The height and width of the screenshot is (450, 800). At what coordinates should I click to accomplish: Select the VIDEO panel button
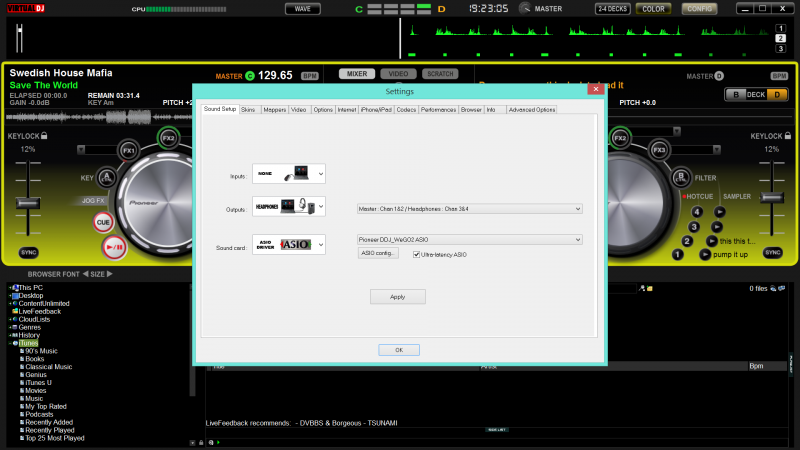[x=398, y=74]
